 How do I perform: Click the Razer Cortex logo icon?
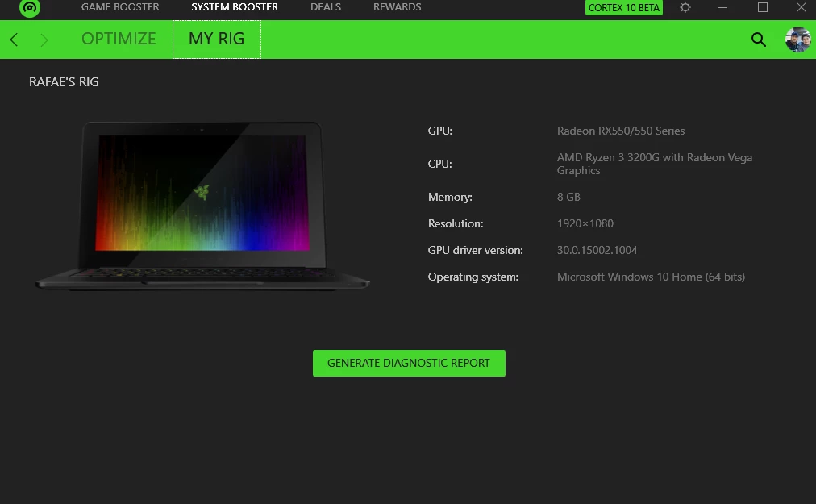[30, 8]
